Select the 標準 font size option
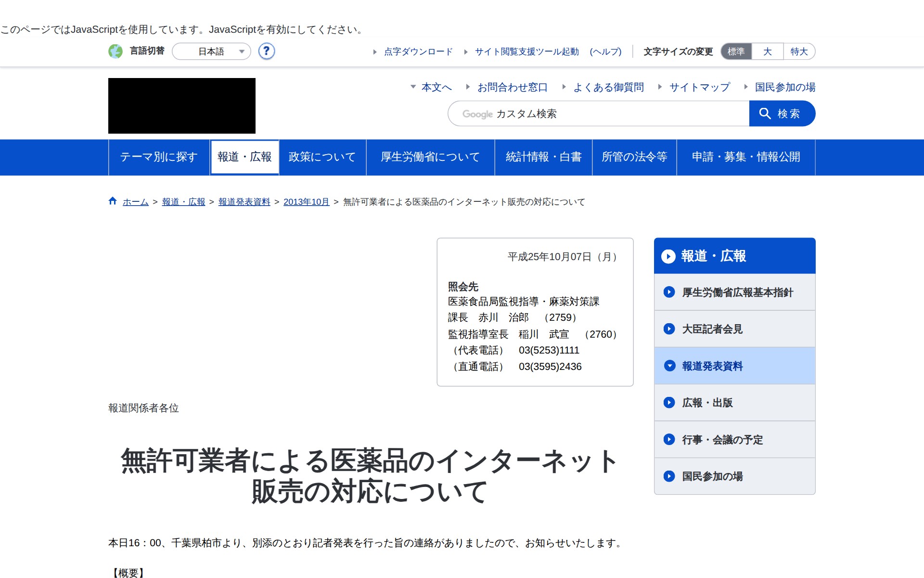924x578 pixels. point(736,51)
